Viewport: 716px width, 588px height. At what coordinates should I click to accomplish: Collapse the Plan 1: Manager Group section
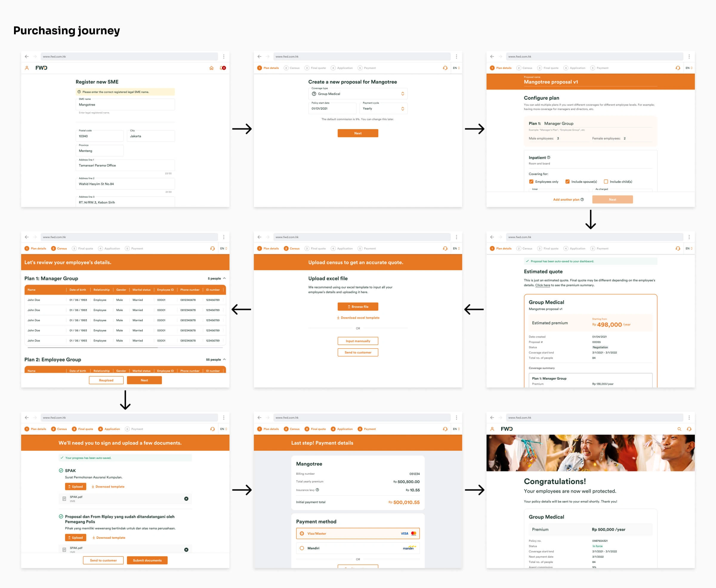(224, 278)
